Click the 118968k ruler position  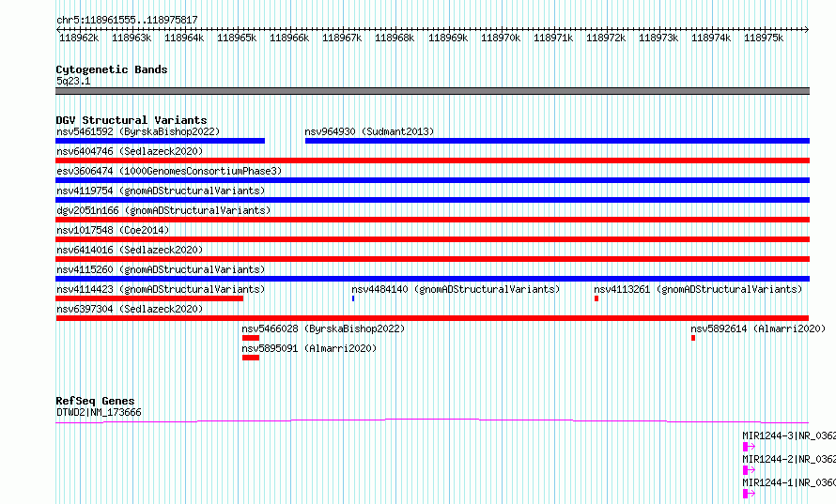395,38
